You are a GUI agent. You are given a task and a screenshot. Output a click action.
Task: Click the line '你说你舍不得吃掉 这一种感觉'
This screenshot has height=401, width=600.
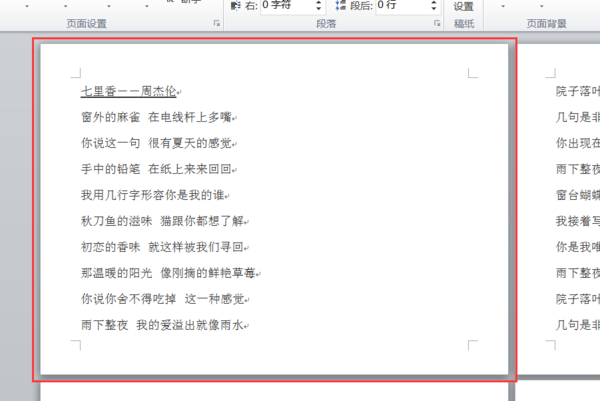click(163, 299)
